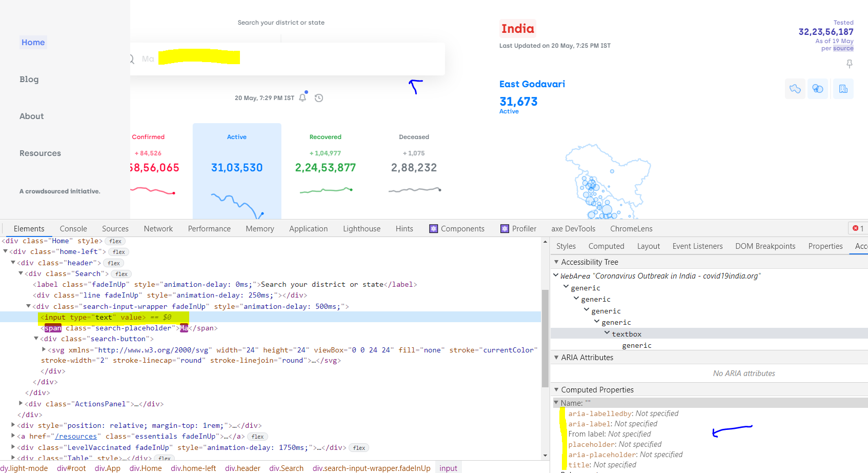This screenshot has height=473, width=868.
Task: Open the Resources page link
Action: coord(40,153)
